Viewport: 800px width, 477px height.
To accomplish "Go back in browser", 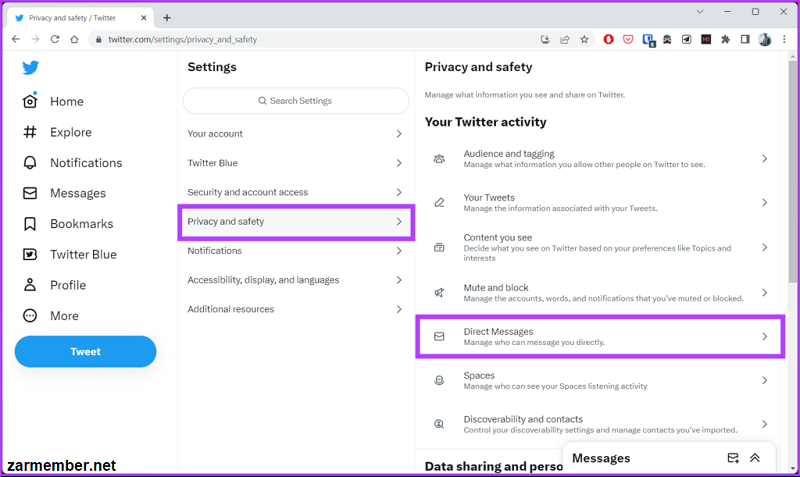I will coord(16,39).
